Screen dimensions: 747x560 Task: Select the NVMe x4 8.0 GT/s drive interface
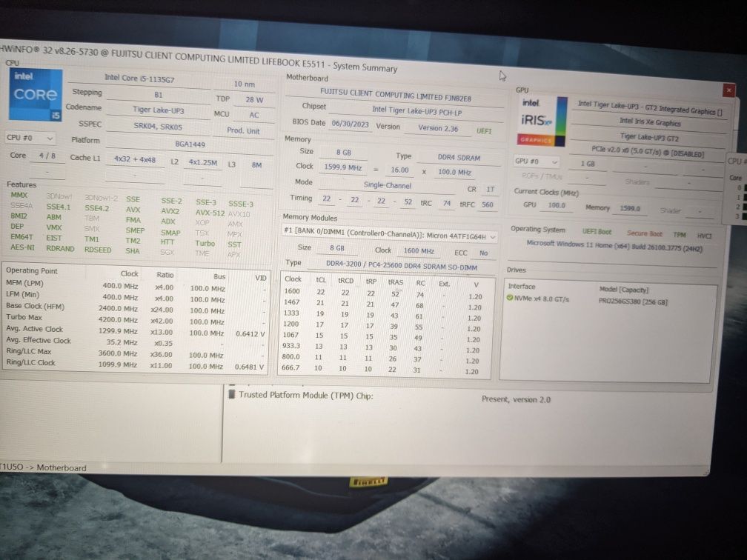click(542, 299)
